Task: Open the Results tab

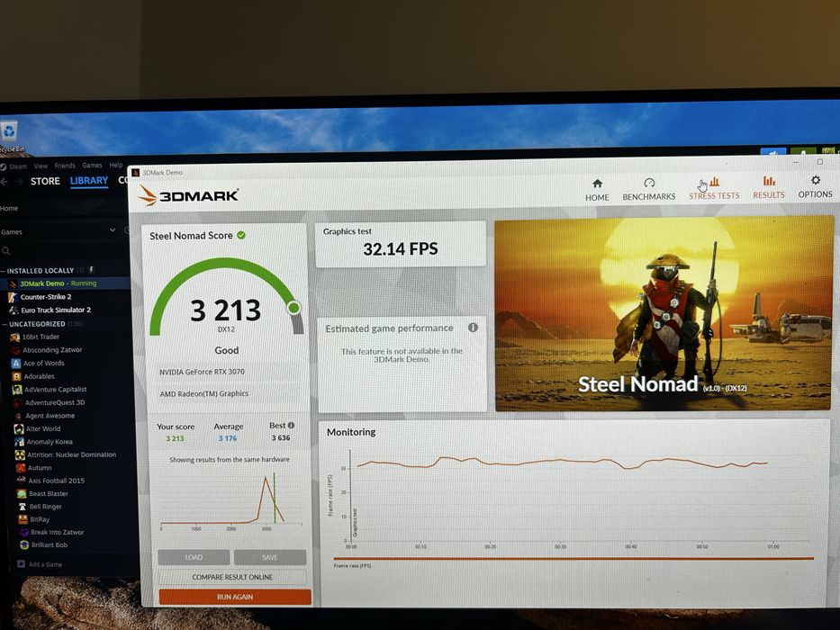Action: 768,187
